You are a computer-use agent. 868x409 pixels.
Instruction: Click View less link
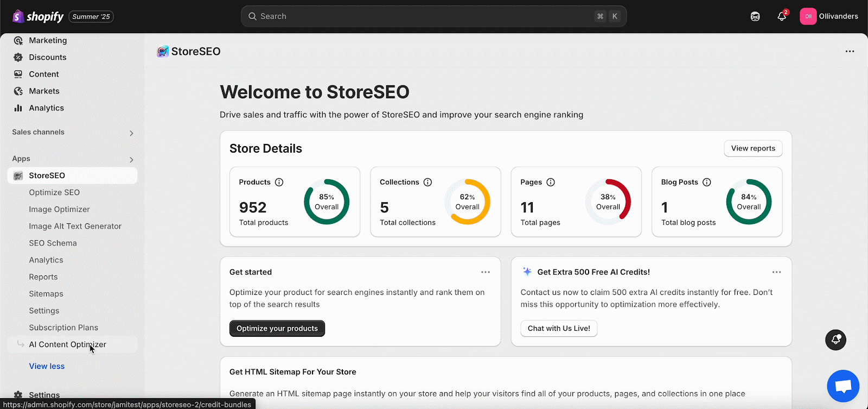pos(47,366)
